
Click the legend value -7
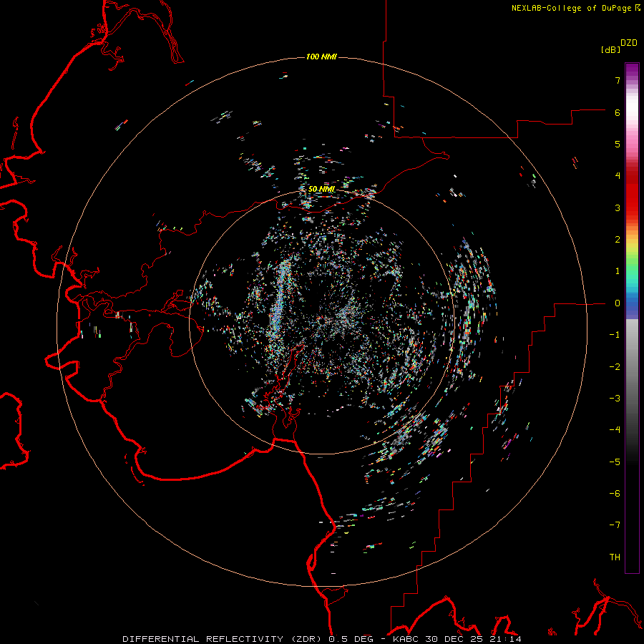(x=615, y=525)
